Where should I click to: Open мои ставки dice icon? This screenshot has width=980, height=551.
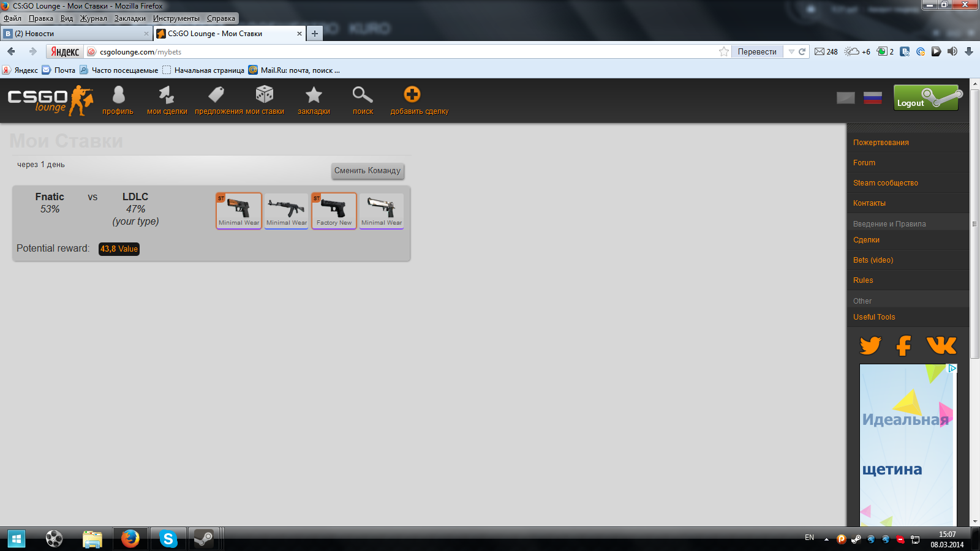click(265, 95)
